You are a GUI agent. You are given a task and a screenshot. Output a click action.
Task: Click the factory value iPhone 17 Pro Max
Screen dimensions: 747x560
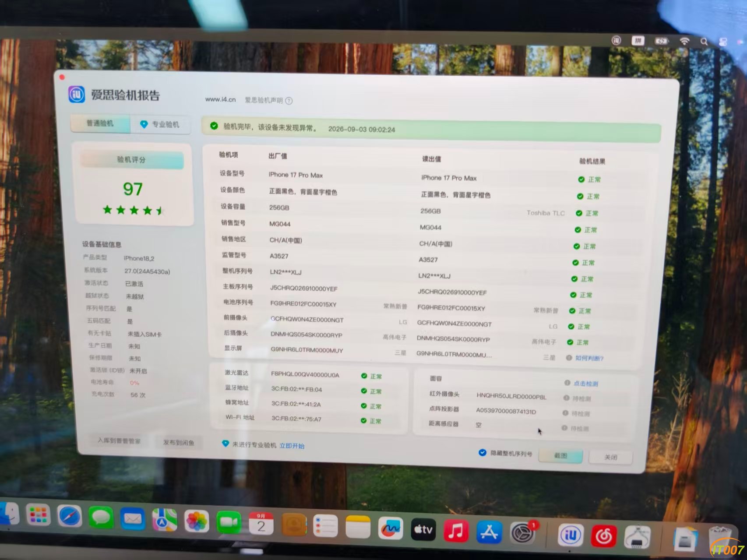click(x=296, y=175)
